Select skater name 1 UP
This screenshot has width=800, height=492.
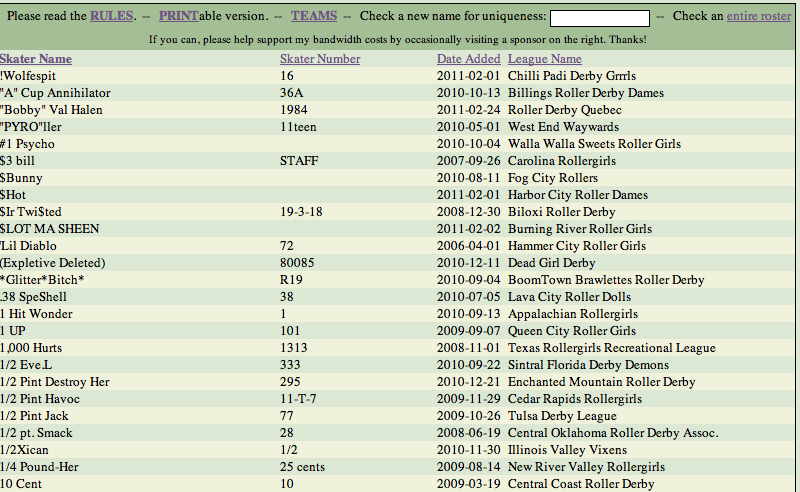(13, 331)
